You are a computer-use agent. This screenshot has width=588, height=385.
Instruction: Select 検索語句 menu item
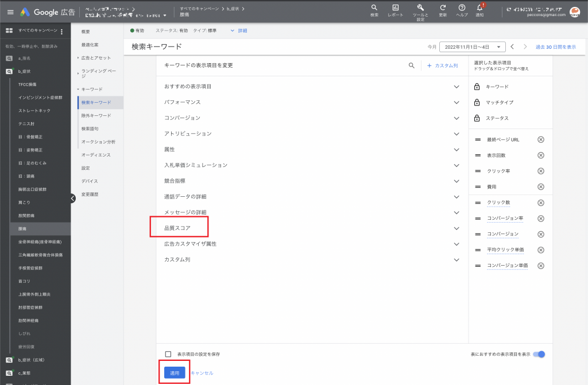(x=90, y=129)
